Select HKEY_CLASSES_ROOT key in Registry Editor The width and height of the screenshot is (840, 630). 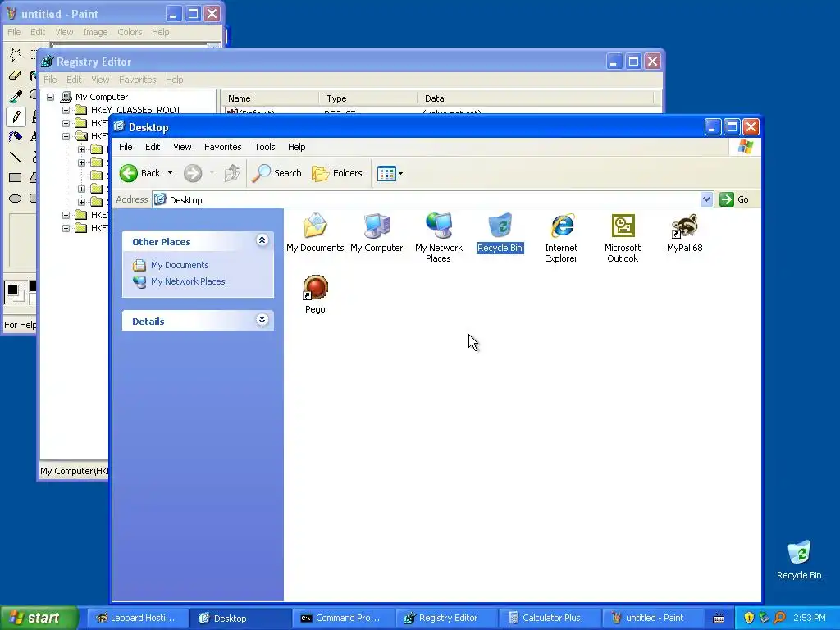135,110
